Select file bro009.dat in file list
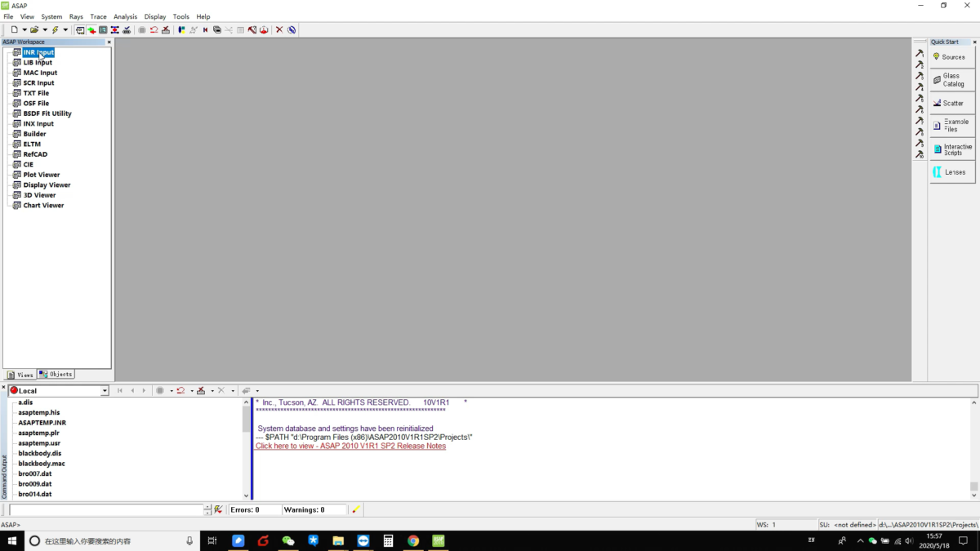 pyautogui.click(x=35, y=484)
